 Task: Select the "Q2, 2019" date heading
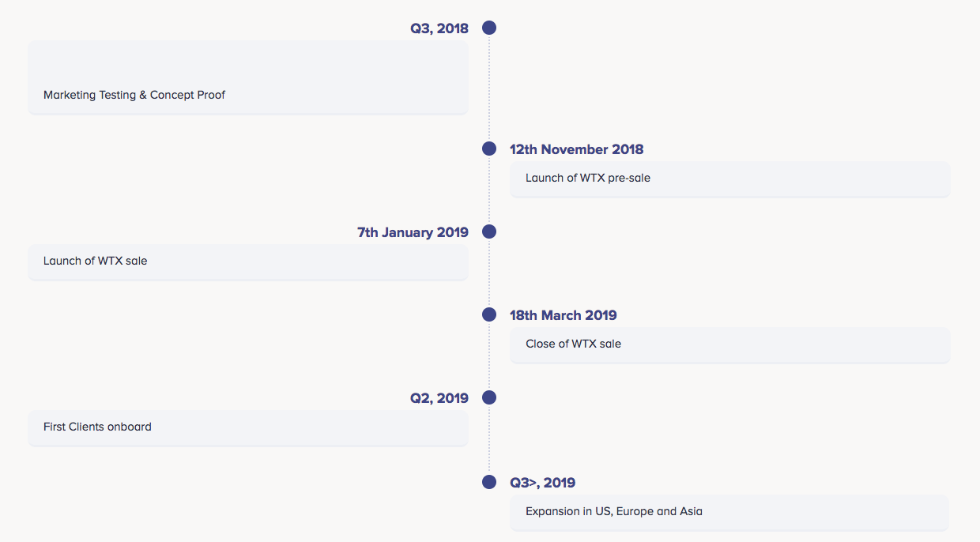coord(439,398)
